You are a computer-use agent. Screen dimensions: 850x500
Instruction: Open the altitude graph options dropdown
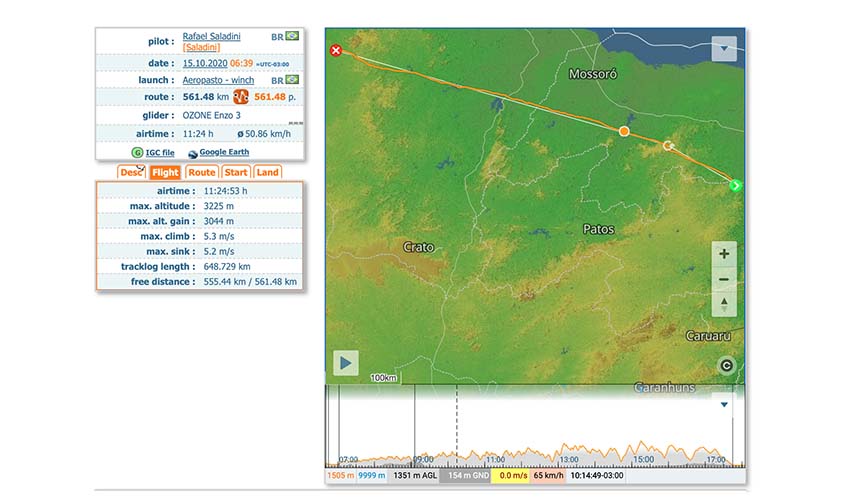pyautogui.click(x=724, y=405)
